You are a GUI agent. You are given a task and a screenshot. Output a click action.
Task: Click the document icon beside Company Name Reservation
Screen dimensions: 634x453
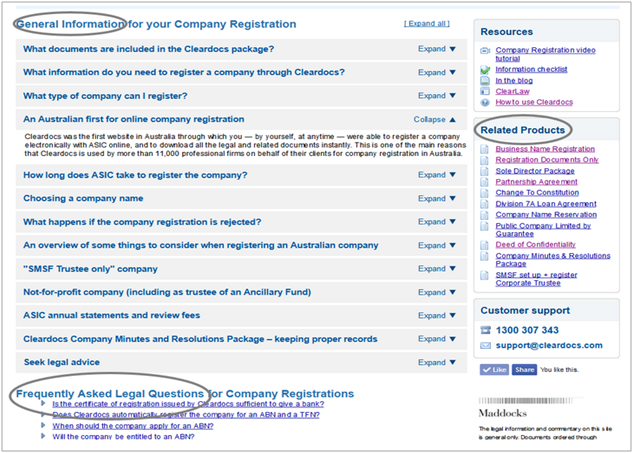point(484,215)
